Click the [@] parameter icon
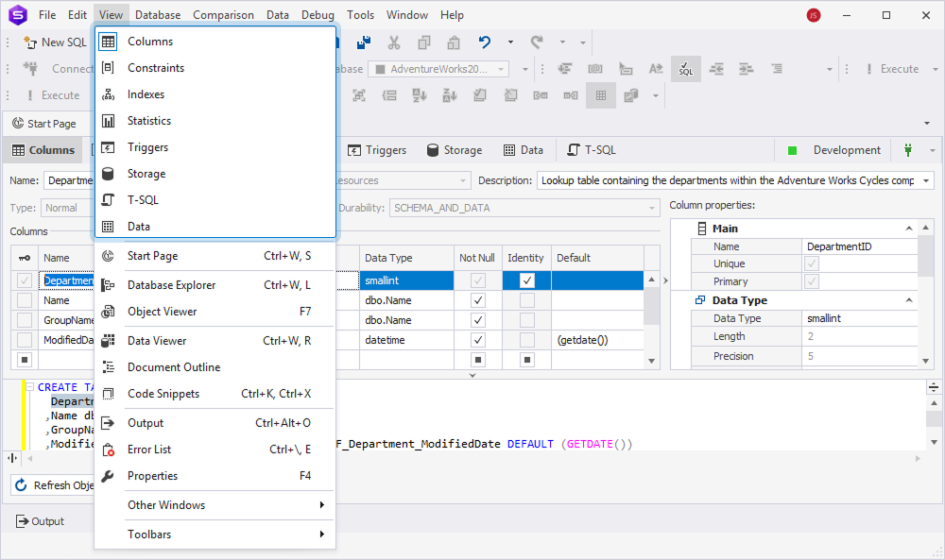Image resolution: width=945 pixels, height=560 pixels. [595, 69]
